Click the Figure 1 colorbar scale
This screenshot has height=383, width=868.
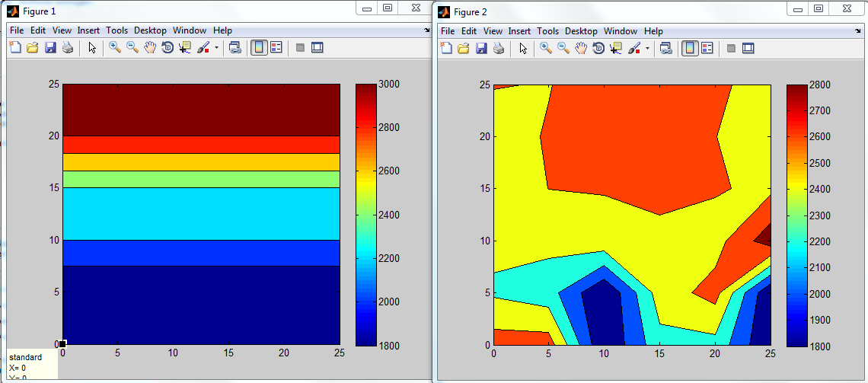click(x=366, y=214)
